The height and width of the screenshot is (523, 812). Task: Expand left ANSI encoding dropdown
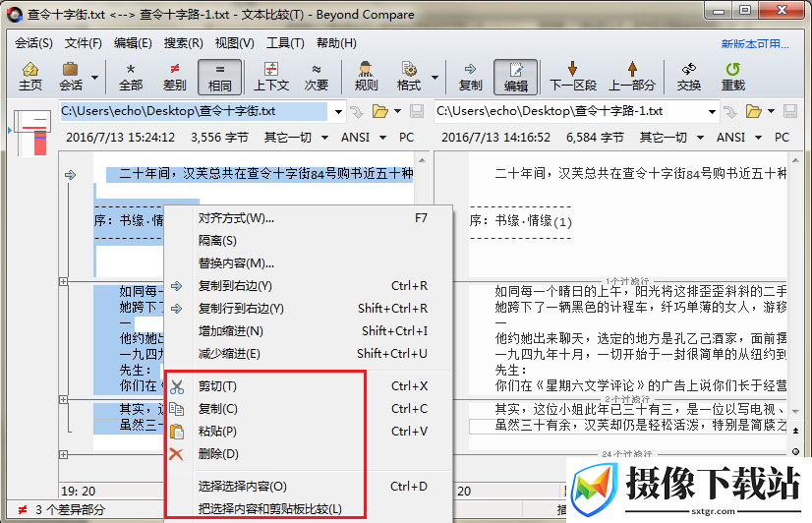(x=382, y=138)
